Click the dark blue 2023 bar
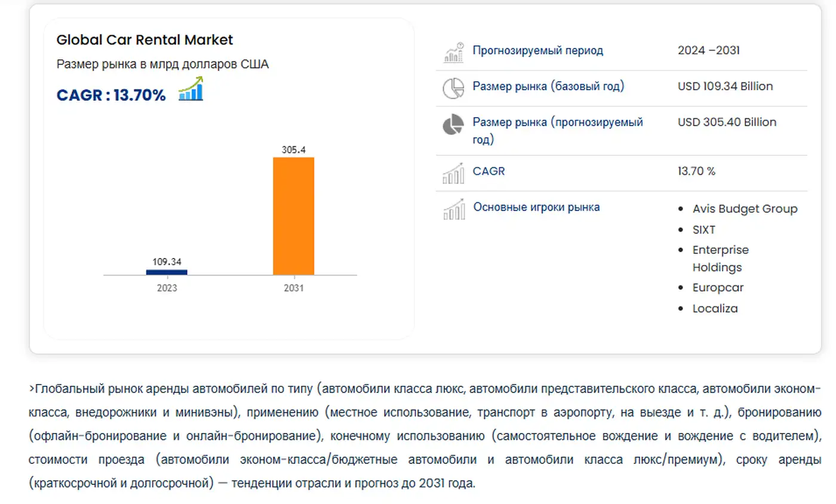The width and height of the screenshot is (836, 504). 167,272
